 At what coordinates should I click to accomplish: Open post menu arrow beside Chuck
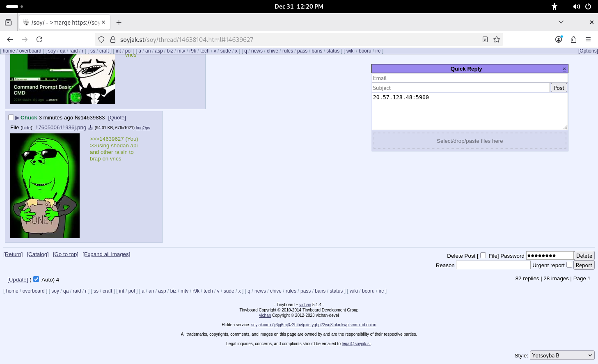click(x=17, y=118)
